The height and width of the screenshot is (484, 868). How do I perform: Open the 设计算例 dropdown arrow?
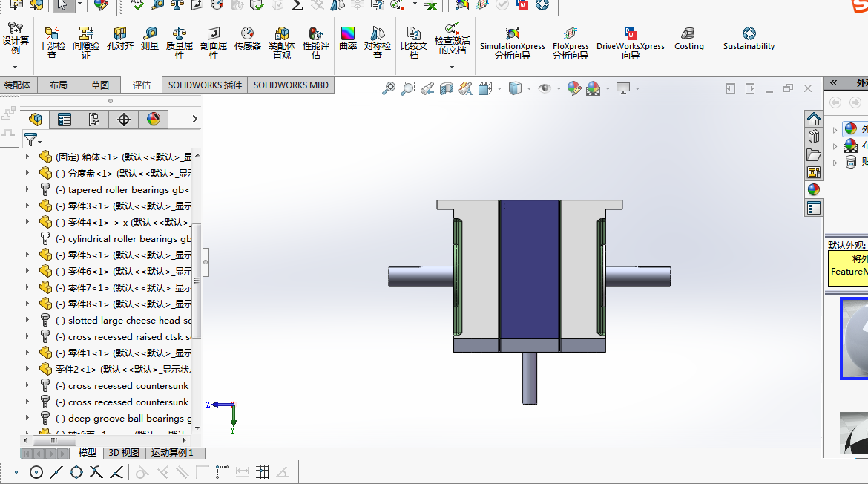15,67
